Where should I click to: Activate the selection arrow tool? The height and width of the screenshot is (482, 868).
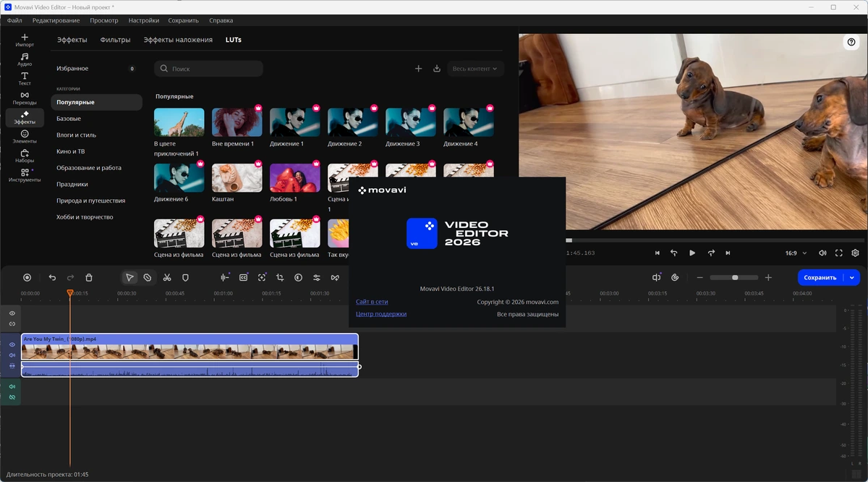(129, 277)
